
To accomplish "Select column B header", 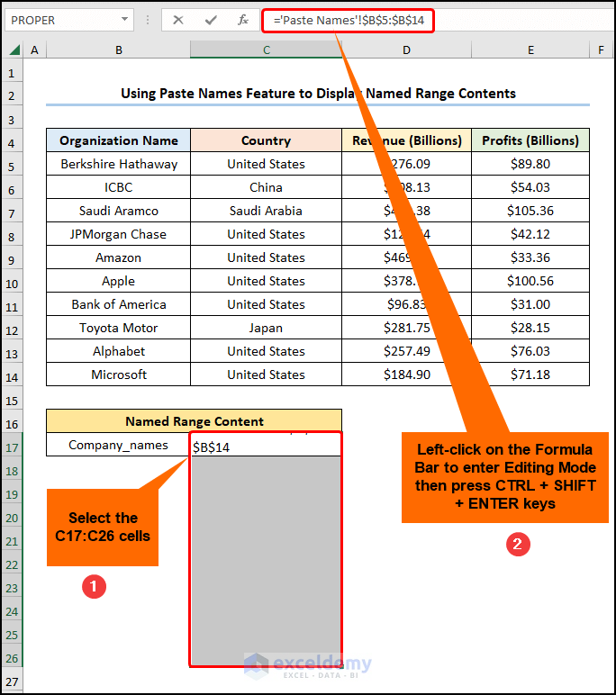I will click(x=118, y=50).
